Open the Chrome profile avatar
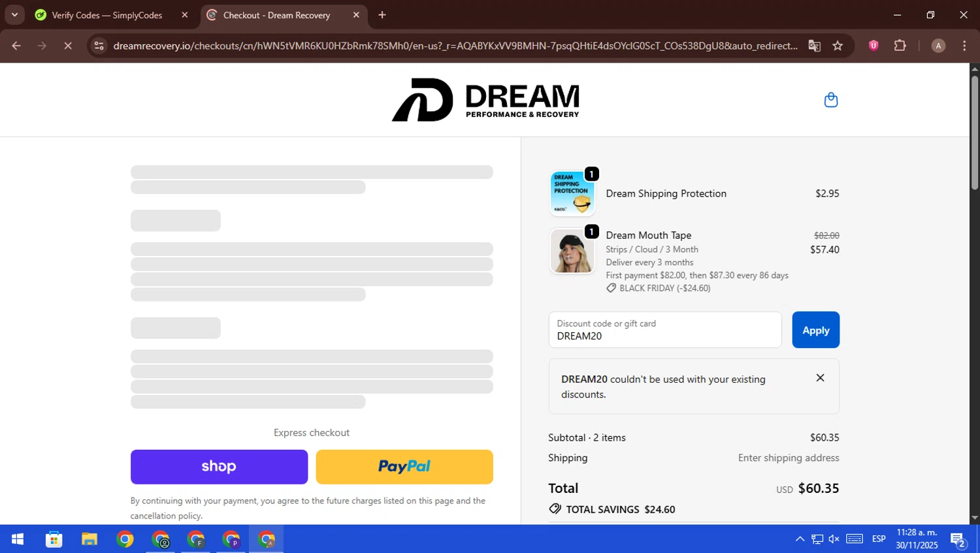 click(938, 46)
